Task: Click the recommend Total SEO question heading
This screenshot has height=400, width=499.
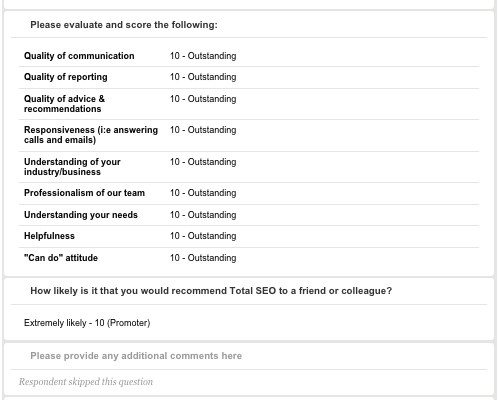Action: [211, 291]
